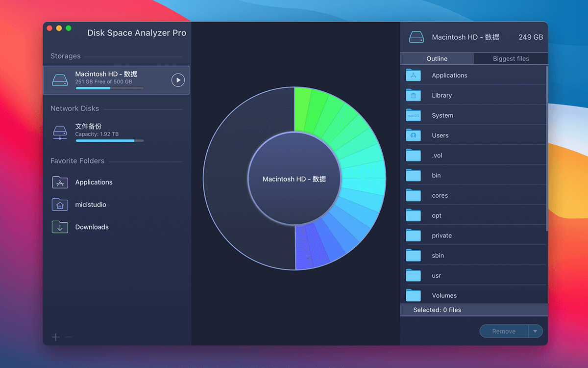Click the 249 GB size value
The height and width of the screenshot is (368, 588).
point(531,37)
